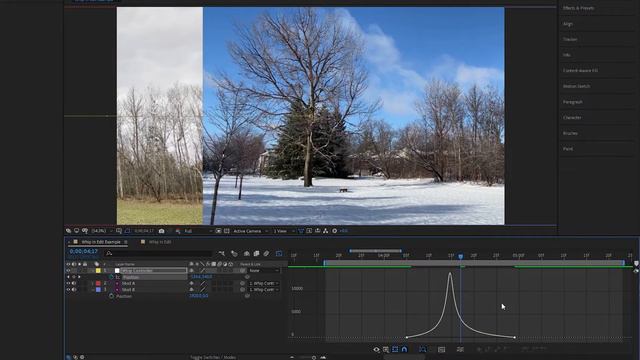Select Position property under Shot B
The image size is (640, 360).
click(x=124, y=296)
